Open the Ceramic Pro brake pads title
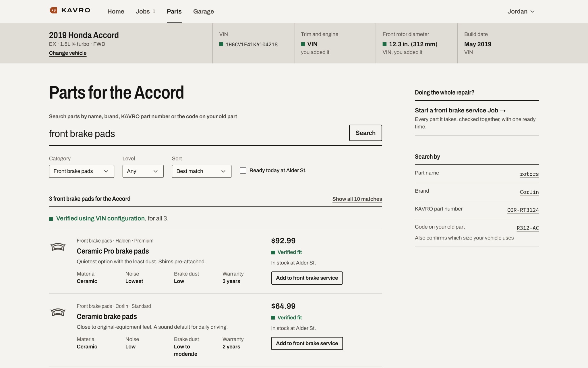 point(113,251)
